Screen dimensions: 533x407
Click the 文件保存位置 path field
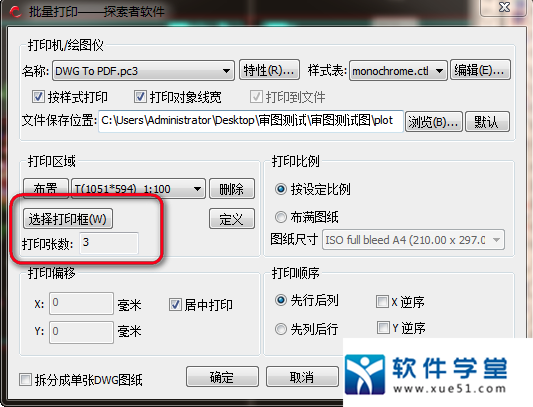click(251, 121)
